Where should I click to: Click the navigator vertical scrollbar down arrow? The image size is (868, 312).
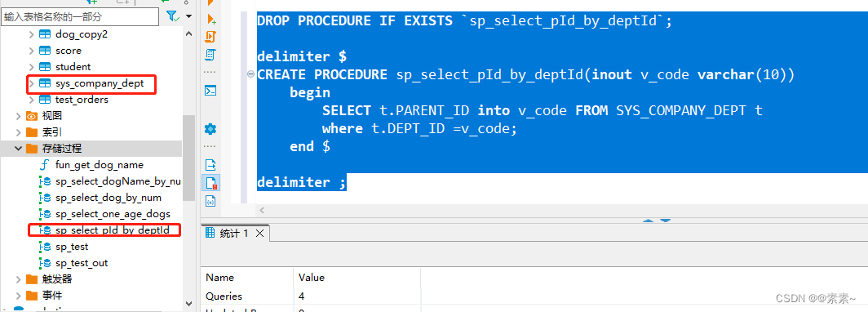pos(188,305)
